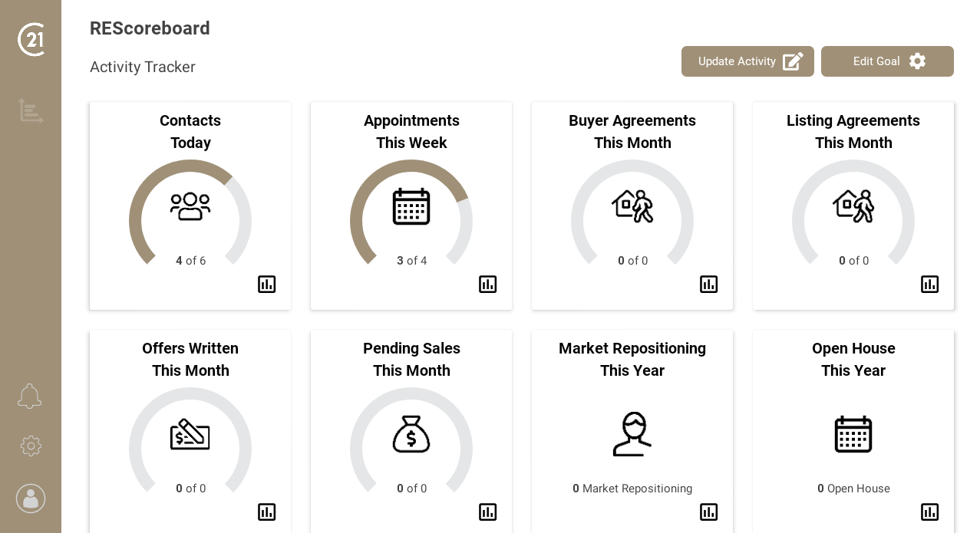
Task: Show the Appointments This Week chart icon
Action: 487,285
